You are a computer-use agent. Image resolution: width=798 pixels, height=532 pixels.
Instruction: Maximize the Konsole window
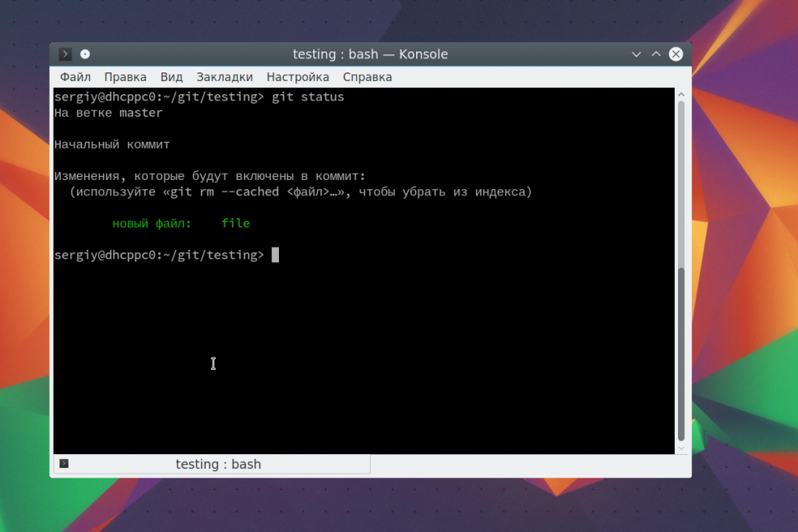click(656, 54)
